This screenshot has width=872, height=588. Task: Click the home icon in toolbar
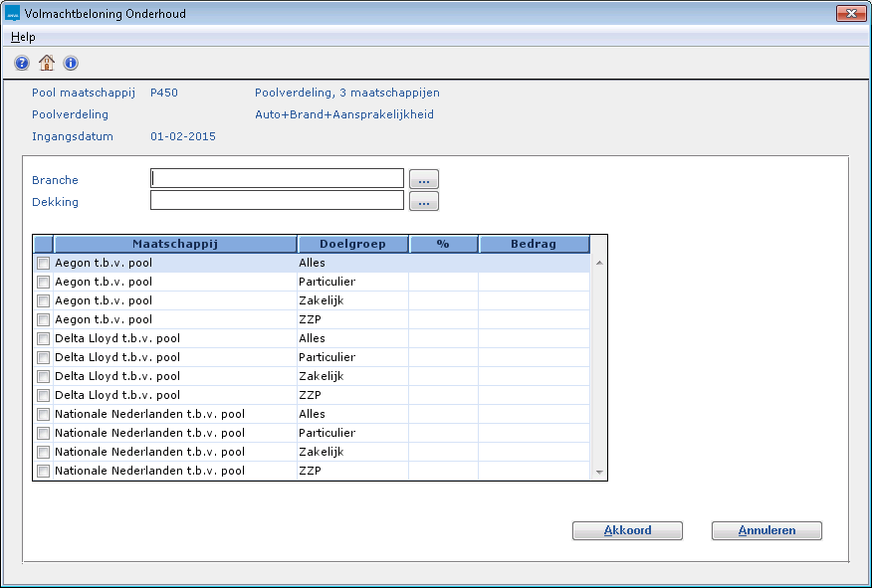tap(46, 63)
